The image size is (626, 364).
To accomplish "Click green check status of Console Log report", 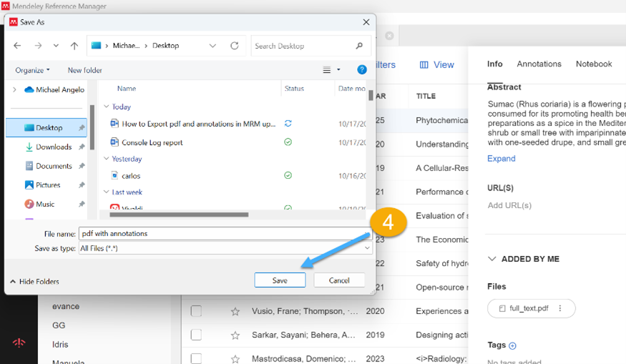I will point(288,142).
